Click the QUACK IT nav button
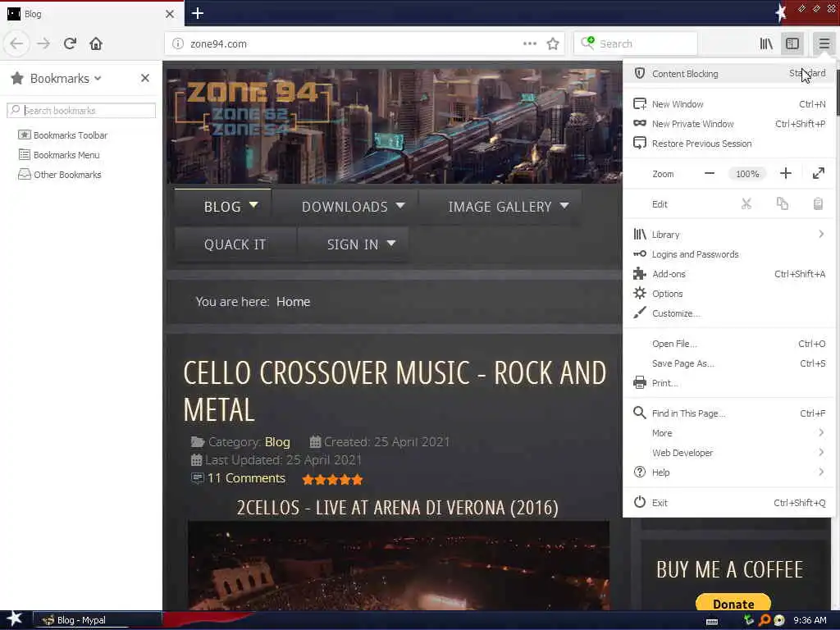 pyautogui.click(x=235, y=244)
